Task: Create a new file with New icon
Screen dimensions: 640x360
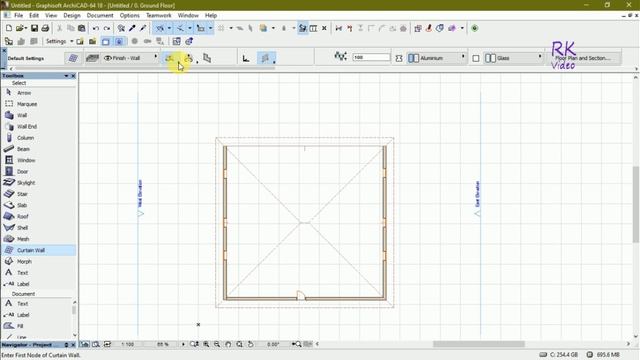Action: [9, 28]
